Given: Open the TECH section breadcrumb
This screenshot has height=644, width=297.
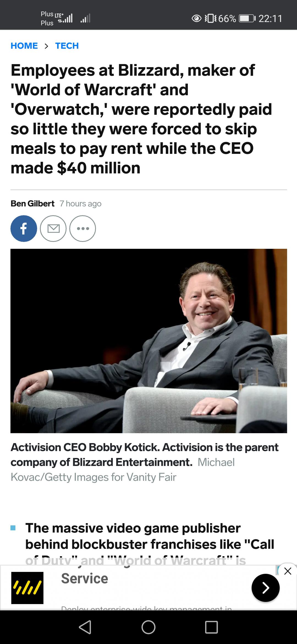Looking at the screenshot, I should pos(67,46).
